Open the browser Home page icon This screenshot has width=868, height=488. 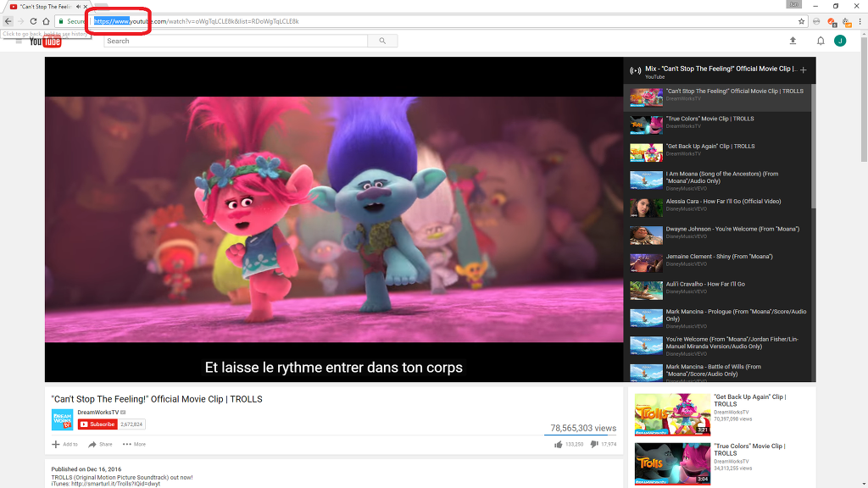46,21
